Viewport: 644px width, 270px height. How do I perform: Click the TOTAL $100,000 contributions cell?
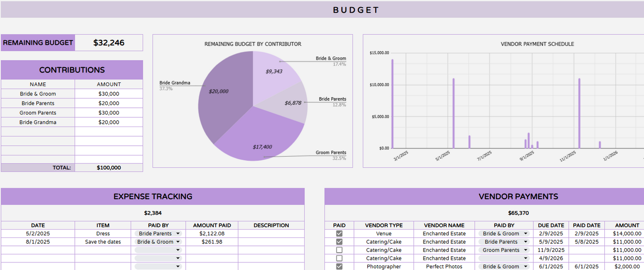point(109,168)
